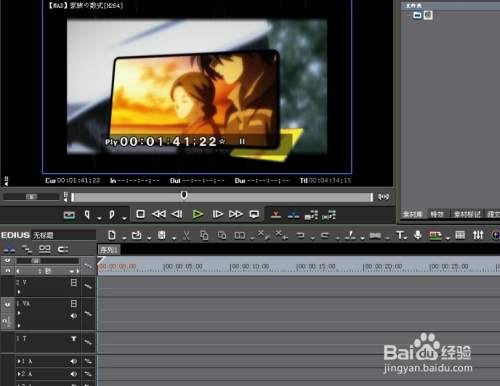This screenshot has height=386, width=500.
Task: Click the capture/player mode icon left of In marker
Action: (69, 215)
